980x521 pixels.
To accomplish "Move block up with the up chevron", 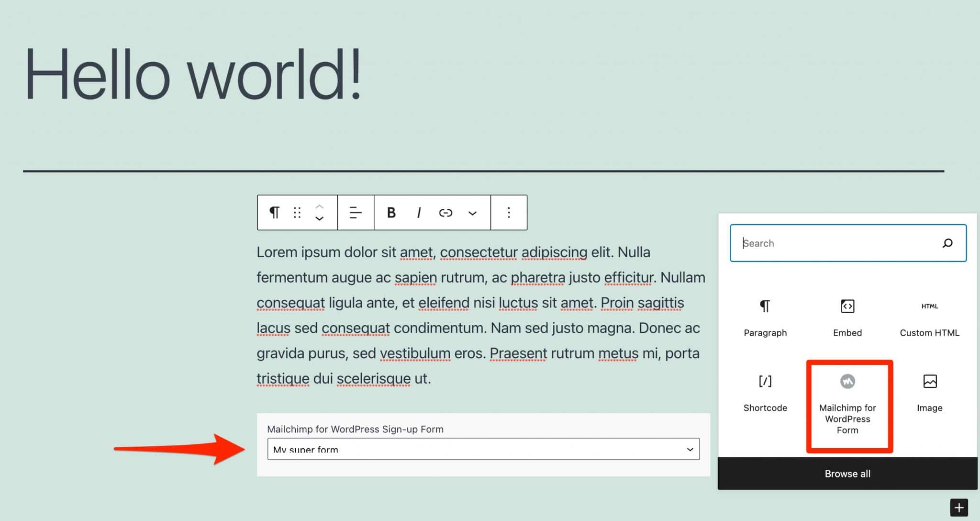I will pyautogui.click(x=320, y=206).
